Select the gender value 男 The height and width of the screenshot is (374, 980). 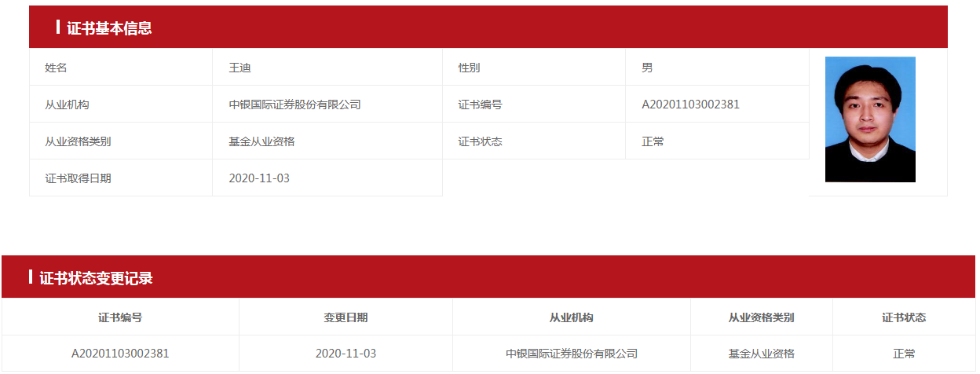tap(647, 68)
